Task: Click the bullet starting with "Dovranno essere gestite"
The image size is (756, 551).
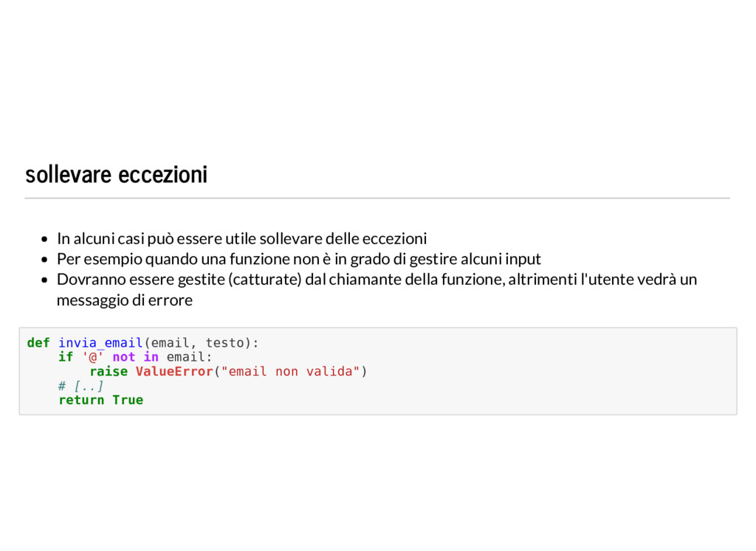Action: coord(377,289)
